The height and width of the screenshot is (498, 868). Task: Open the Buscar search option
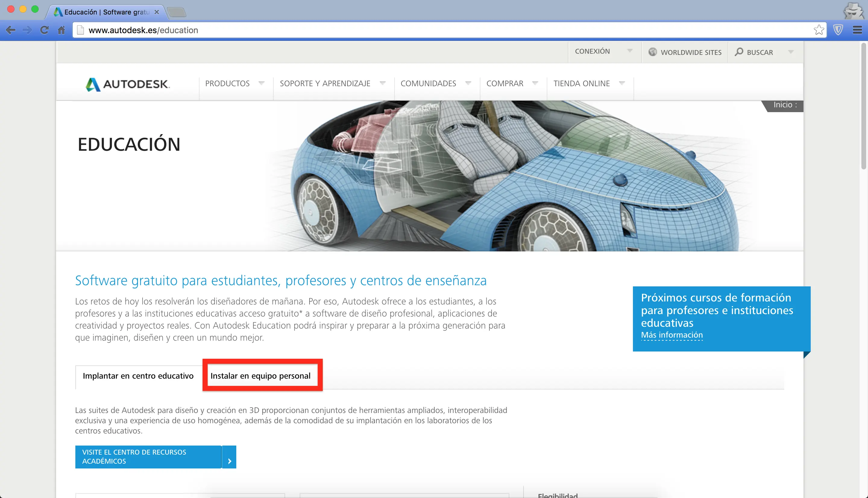[x=759, y=52]
